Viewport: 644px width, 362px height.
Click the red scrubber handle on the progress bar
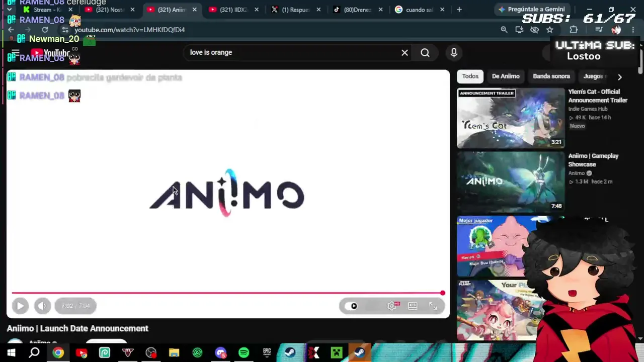tap(442, 293)
